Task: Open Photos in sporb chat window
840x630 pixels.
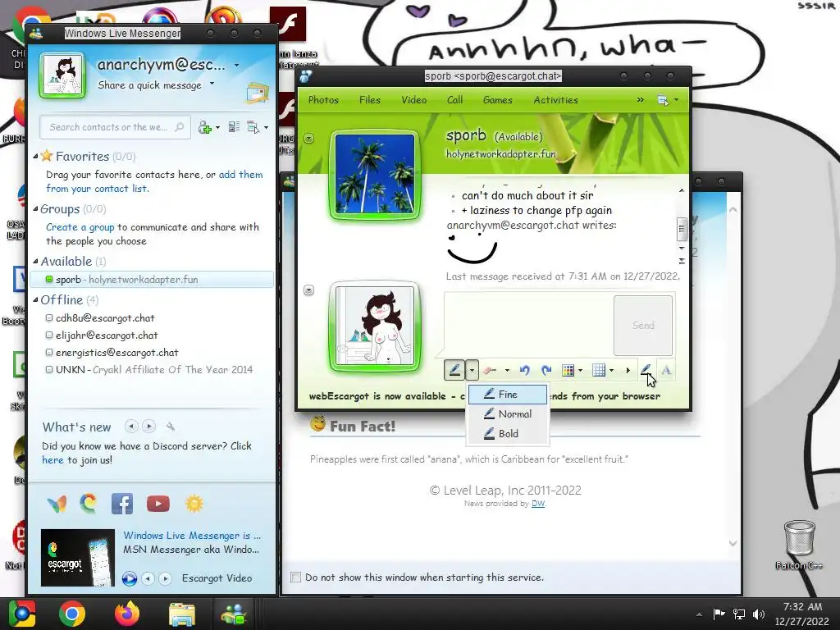Action: (x=323, y=99)
